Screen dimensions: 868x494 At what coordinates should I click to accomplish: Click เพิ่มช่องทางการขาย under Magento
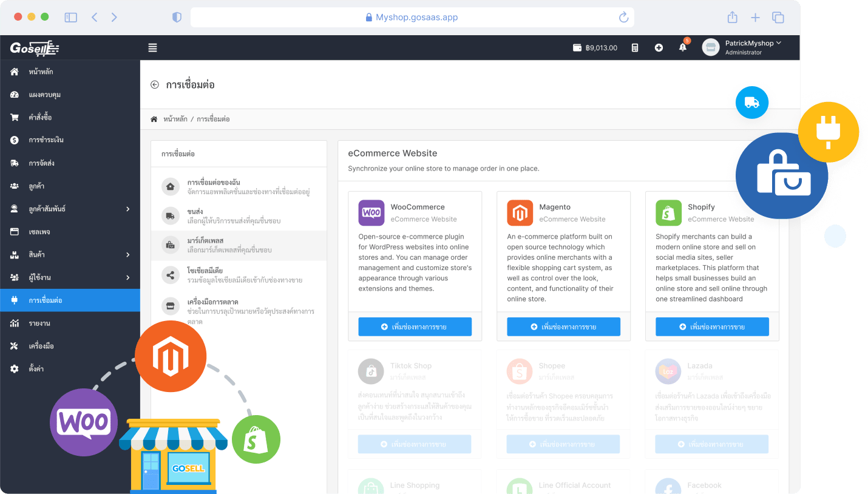click(x=563, y=327)
